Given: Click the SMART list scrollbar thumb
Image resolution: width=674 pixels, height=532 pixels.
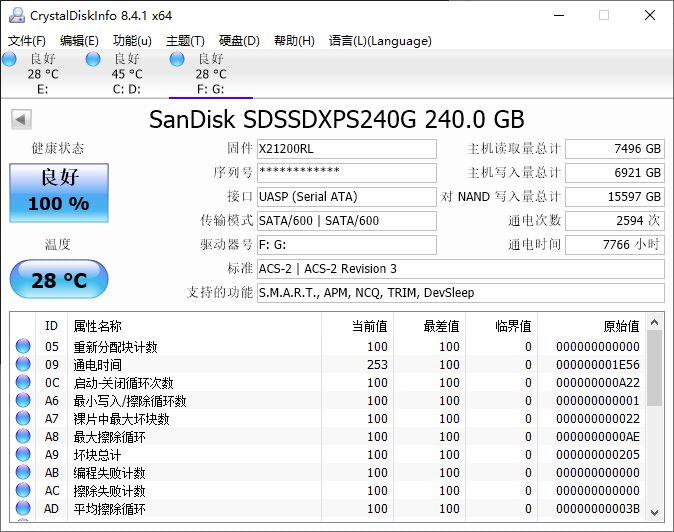Looking at the screenshot, I should pyautogui.click(x=655, y=368).
